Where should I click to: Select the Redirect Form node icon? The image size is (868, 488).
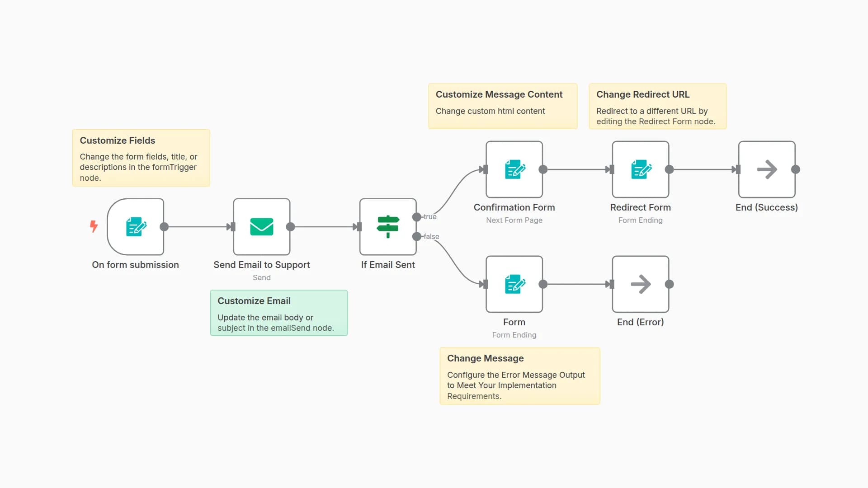pyautogui.click(x=640, y=169)
